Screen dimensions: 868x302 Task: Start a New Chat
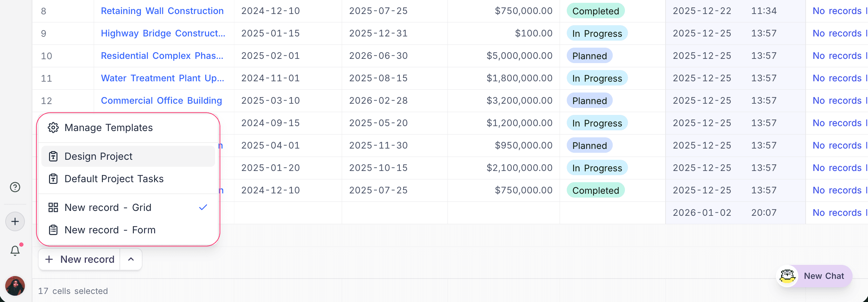coord(824,276)
